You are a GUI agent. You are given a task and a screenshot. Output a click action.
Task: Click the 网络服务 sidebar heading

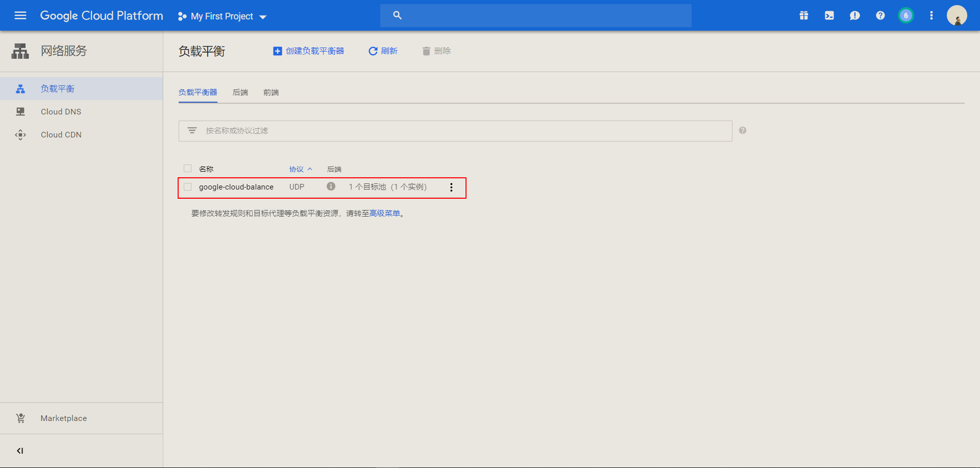click(x=64, y=51)
